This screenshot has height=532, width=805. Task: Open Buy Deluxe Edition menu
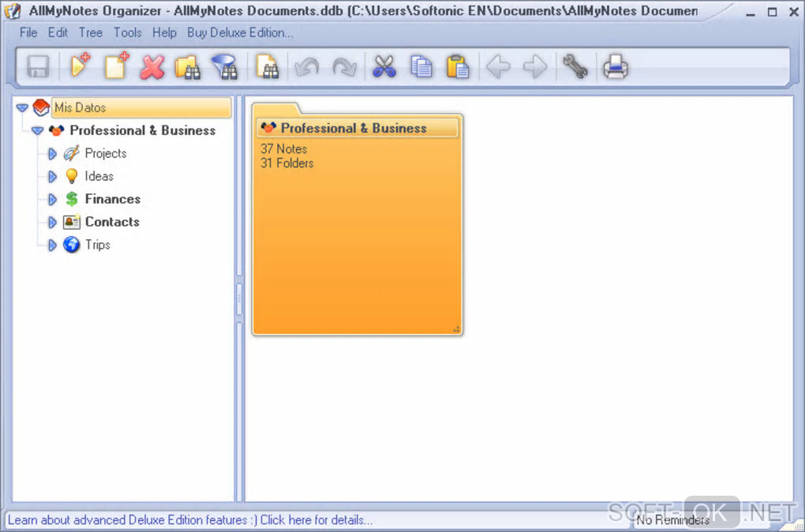(x=240, y=33)
